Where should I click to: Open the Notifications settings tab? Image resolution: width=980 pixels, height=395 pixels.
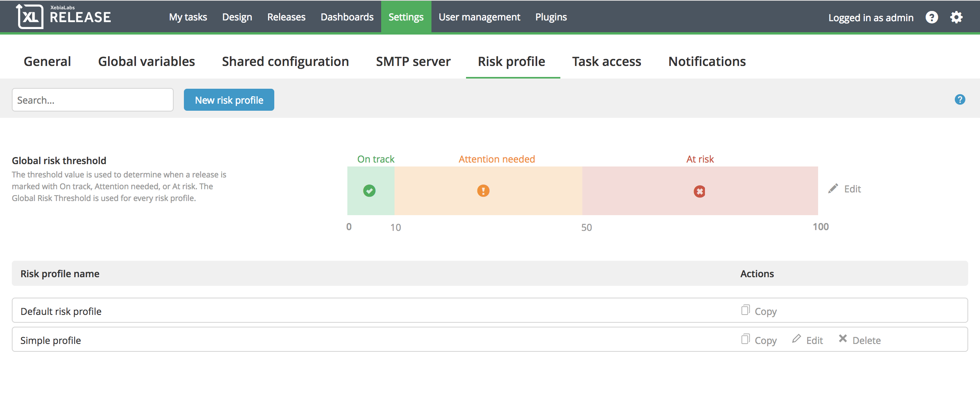(707, 61)
